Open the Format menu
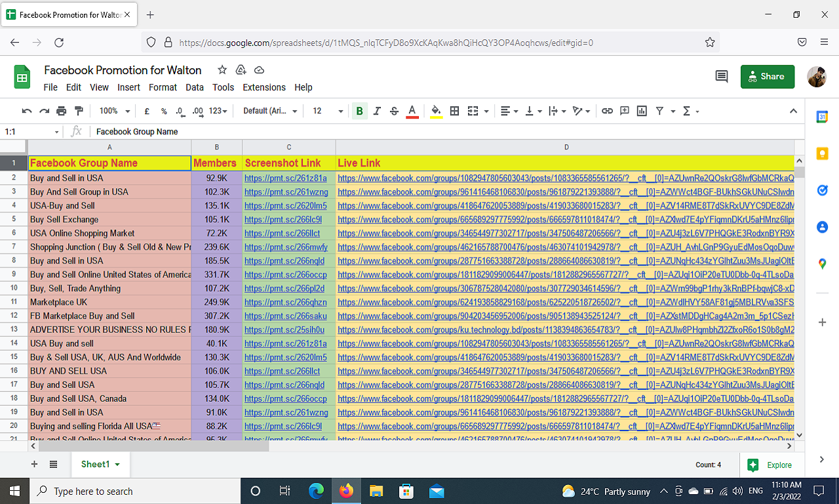 point(163,87)
